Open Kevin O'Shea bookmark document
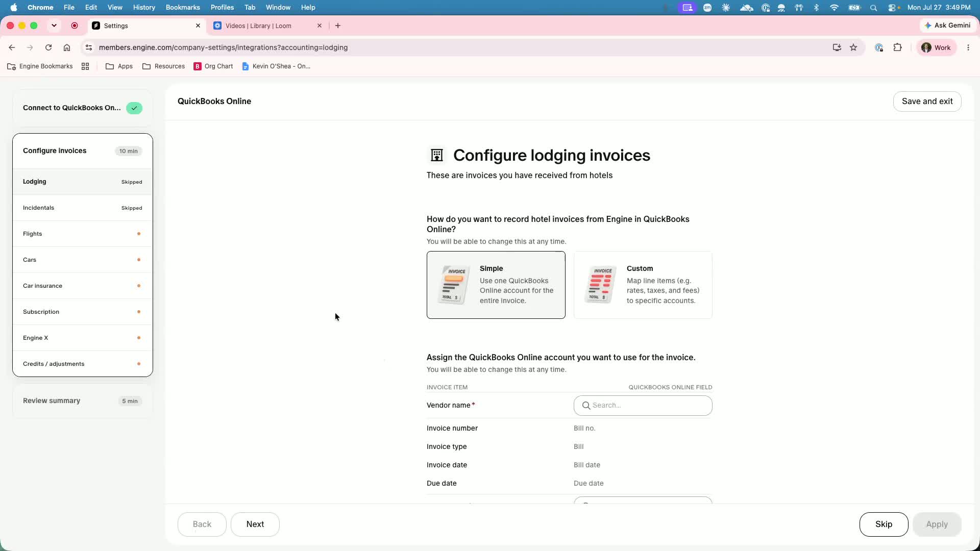This screenshot has height=551, width=980. click(276, 66)
